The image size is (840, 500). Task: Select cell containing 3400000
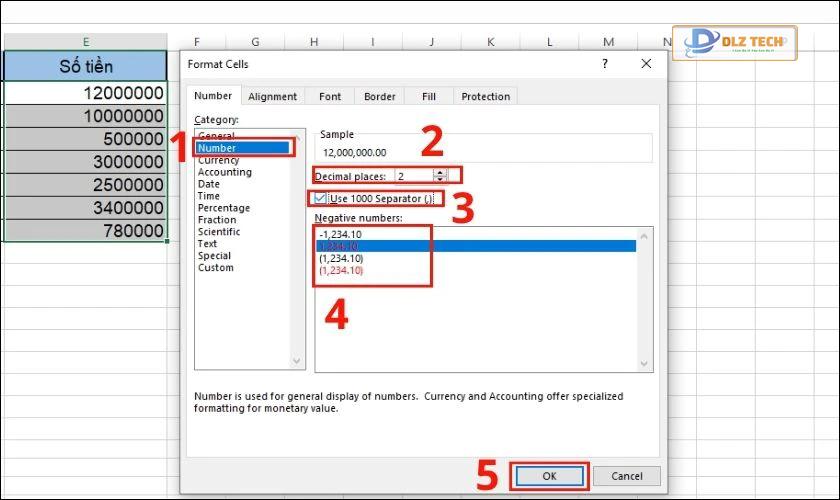click(x=86, y=207)
